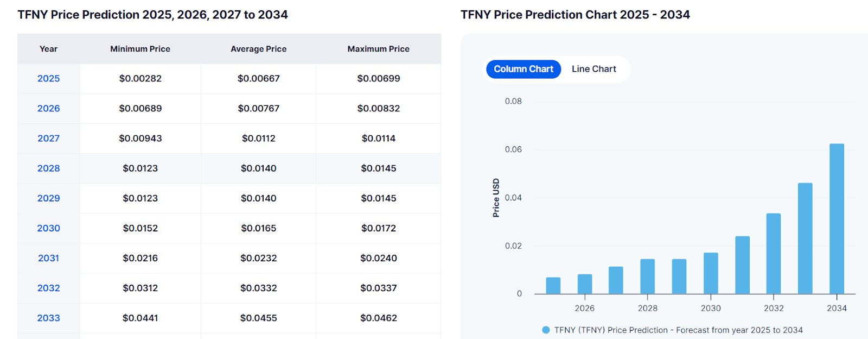Click the Minimum Price column header
Image resolution: width=868 pixels, height=339 pixels.
(x=140, y=49)
